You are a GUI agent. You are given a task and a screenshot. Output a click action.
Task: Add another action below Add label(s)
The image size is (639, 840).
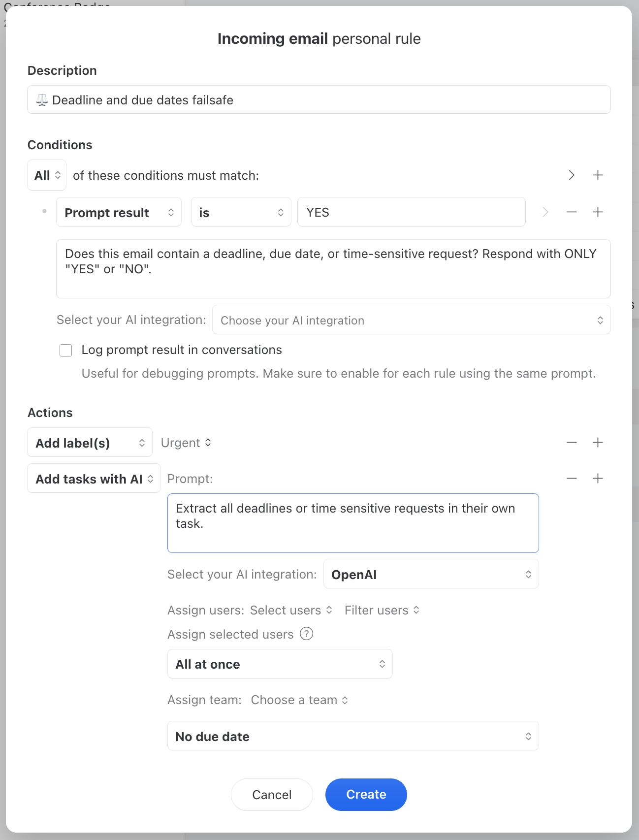click(x=598, y=442)
